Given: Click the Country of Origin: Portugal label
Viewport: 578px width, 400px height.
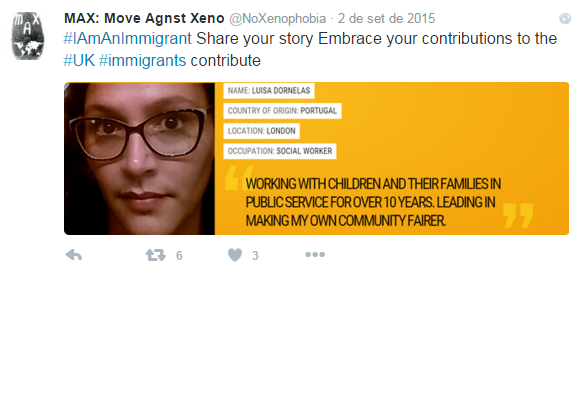Looking at the screenshot, I should pos(282,111).
